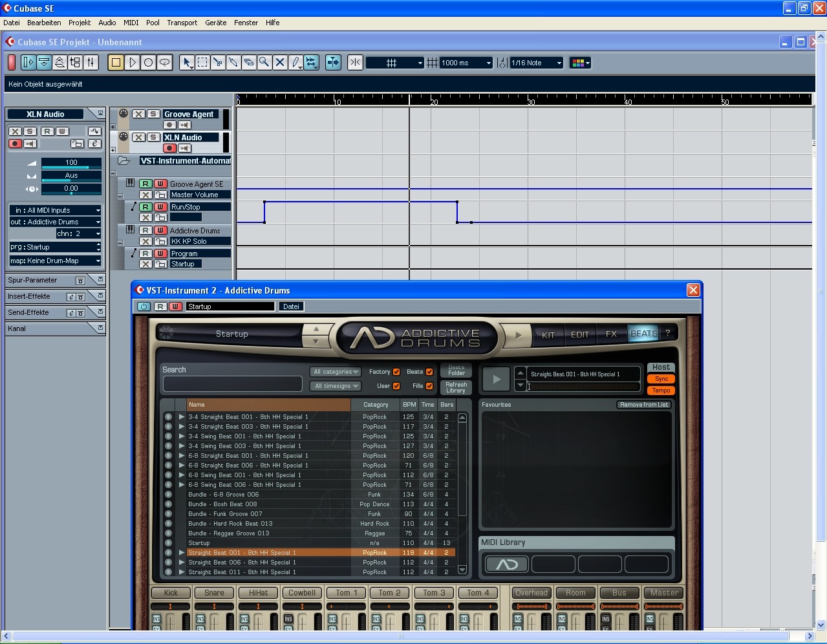Open the snap mode grid dropdown
The width and height of the screenshot is (827, 644).
click(x=395, y=63)
